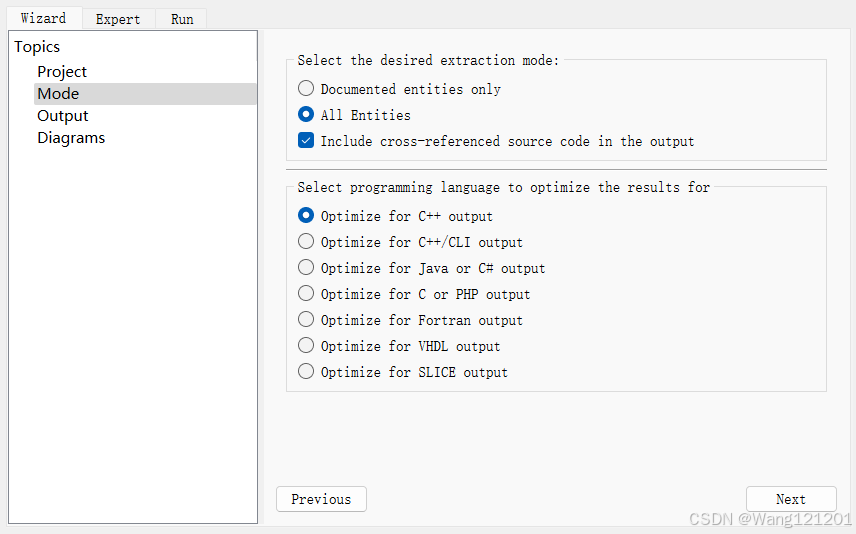Toggle 'Include cross-referenced source code' checkbox
The image size is (856, 534).
[306, 141]
